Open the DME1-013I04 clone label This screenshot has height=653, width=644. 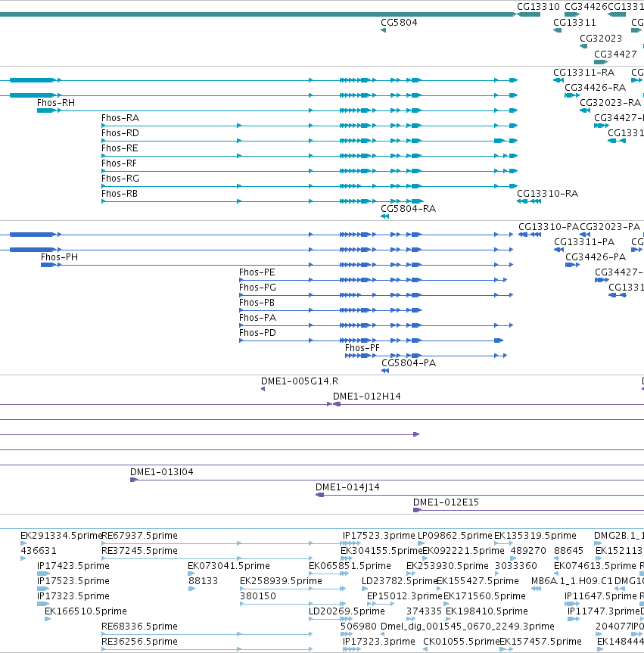tap(162, 472)
